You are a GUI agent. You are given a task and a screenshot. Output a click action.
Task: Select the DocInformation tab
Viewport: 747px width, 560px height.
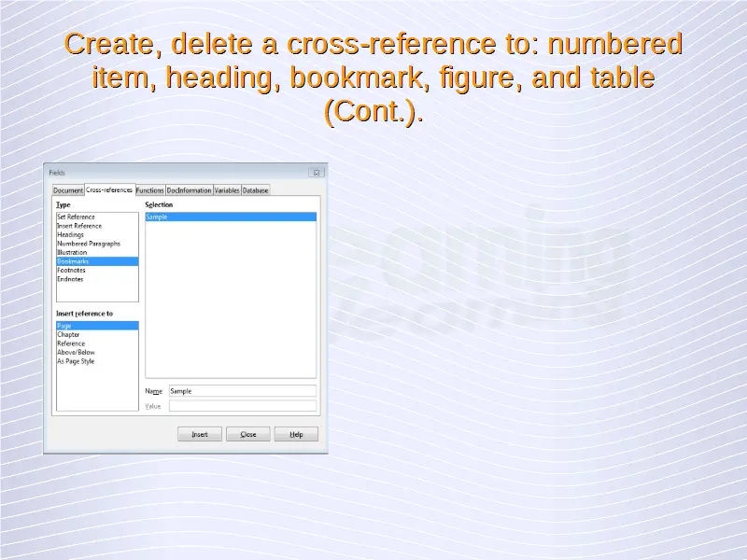click(x=189, y=190)
